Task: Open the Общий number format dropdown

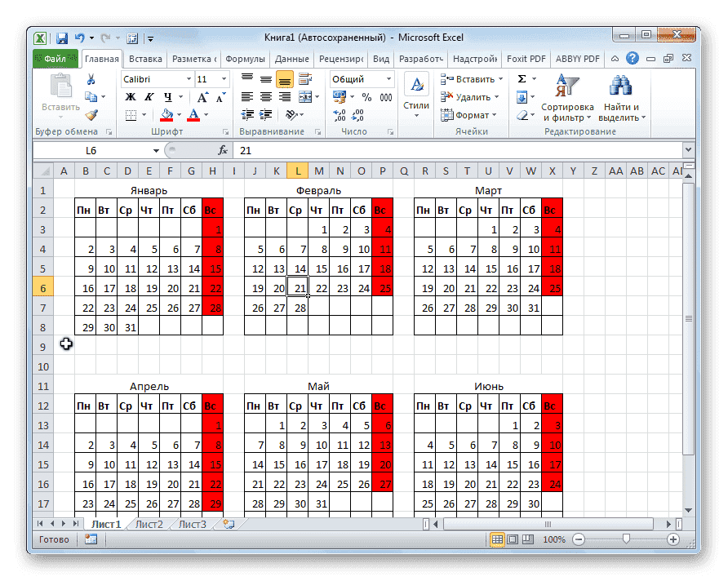Action: click(388, 79)
